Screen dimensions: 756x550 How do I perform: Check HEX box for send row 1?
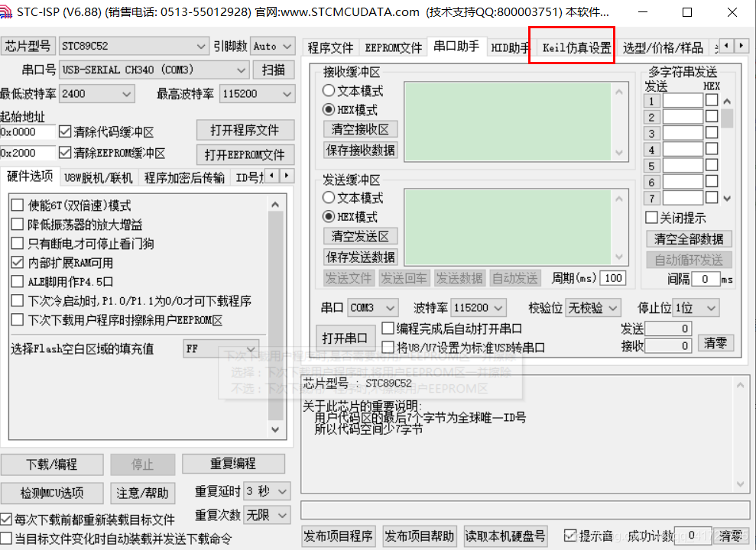click(x=712, y=100)
